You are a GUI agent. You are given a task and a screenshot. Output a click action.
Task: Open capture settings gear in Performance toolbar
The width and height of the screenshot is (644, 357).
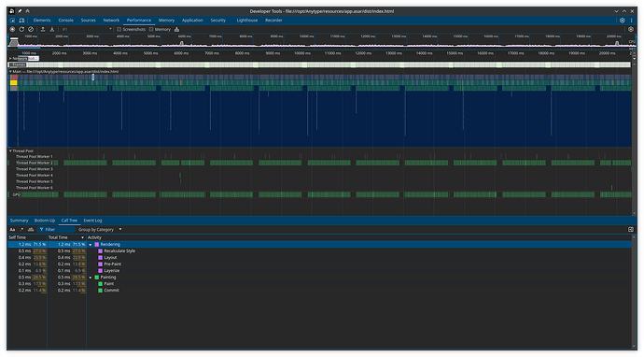[x=631, y=29]
